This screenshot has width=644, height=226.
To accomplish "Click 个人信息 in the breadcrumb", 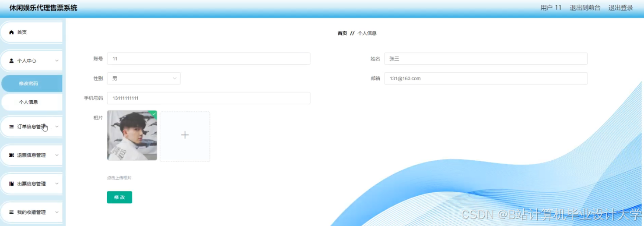I will [367, 33].
